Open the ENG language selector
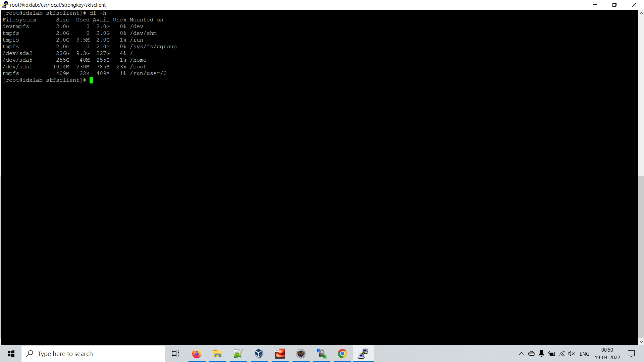This screenshot has height=362, width=644. [585, 354]
